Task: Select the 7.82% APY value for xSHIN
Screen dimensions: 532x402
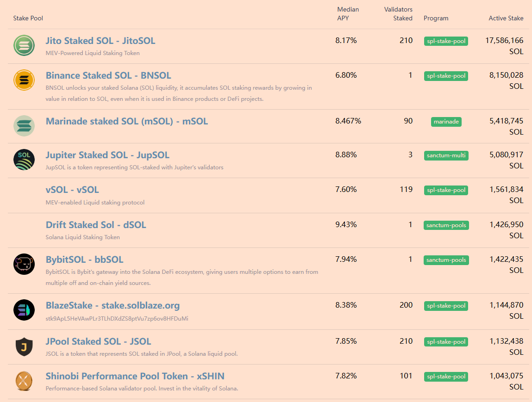Action: (x=346, y=376)
